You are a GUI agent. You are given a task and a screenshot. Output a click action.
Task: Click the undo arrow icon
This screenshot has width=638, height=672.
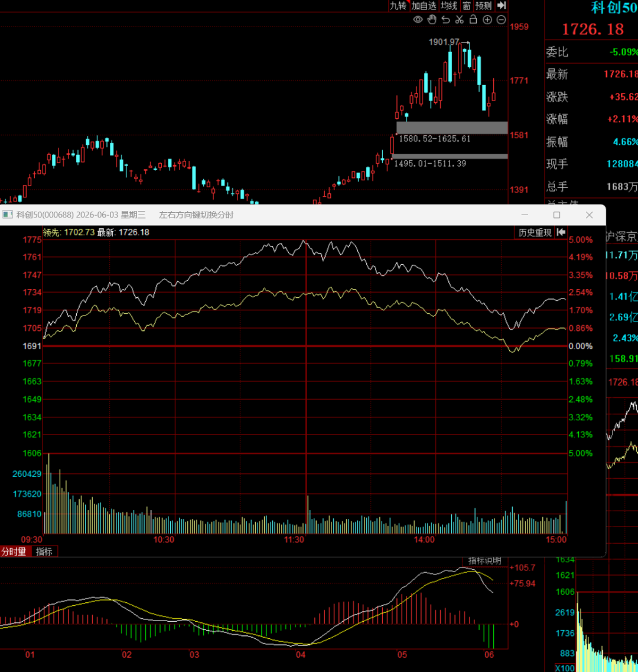click(445, 20)
